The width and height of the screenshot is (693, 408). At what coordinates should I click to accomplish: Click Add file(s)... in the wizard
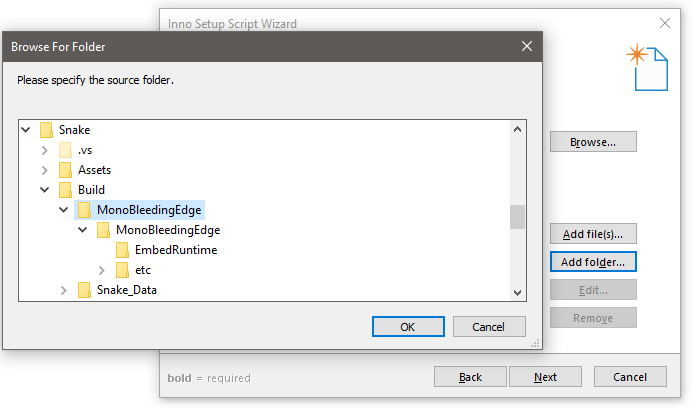pos(593,234)
